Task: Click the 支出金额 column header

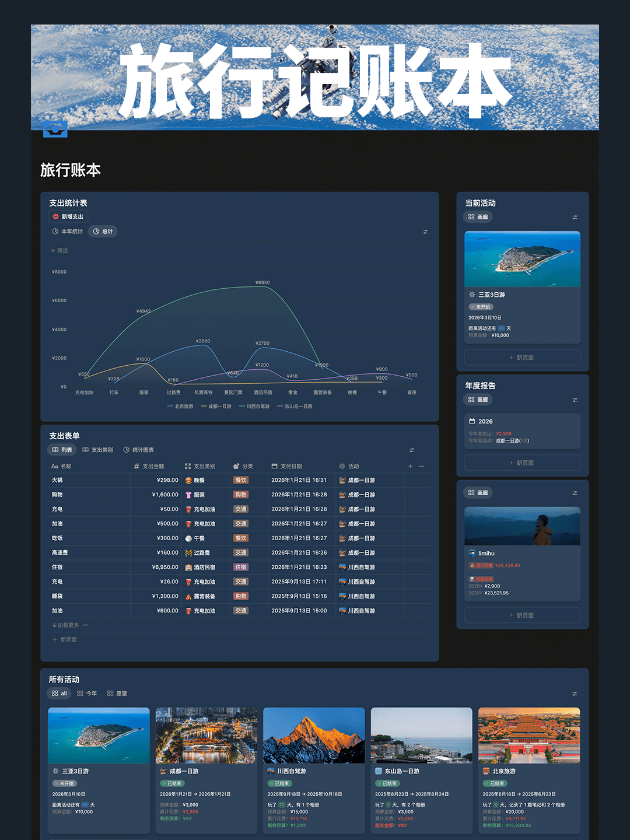Action: (153, 466)
